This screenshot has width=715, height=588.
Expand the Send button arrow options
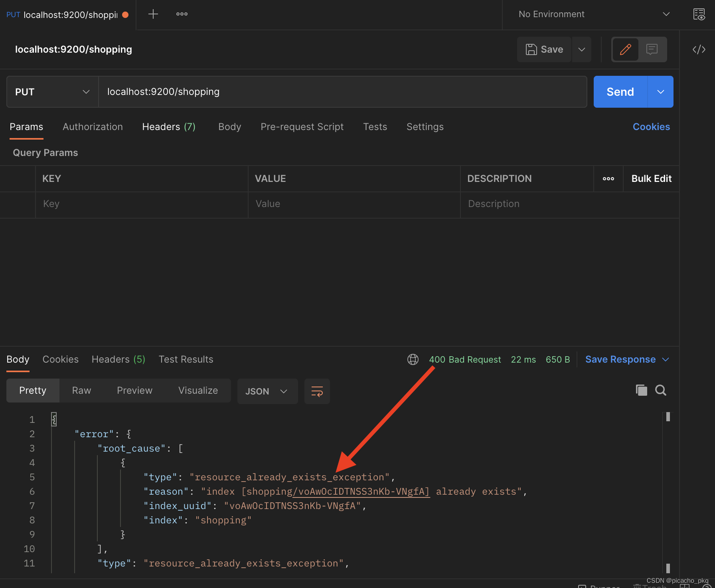pyautogui.click(x=661, y=92)
